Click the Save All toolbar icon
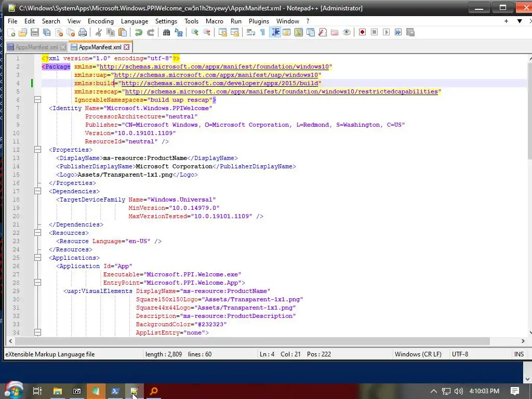Viewport: 532px width, 399px height. tap(46, 32)
